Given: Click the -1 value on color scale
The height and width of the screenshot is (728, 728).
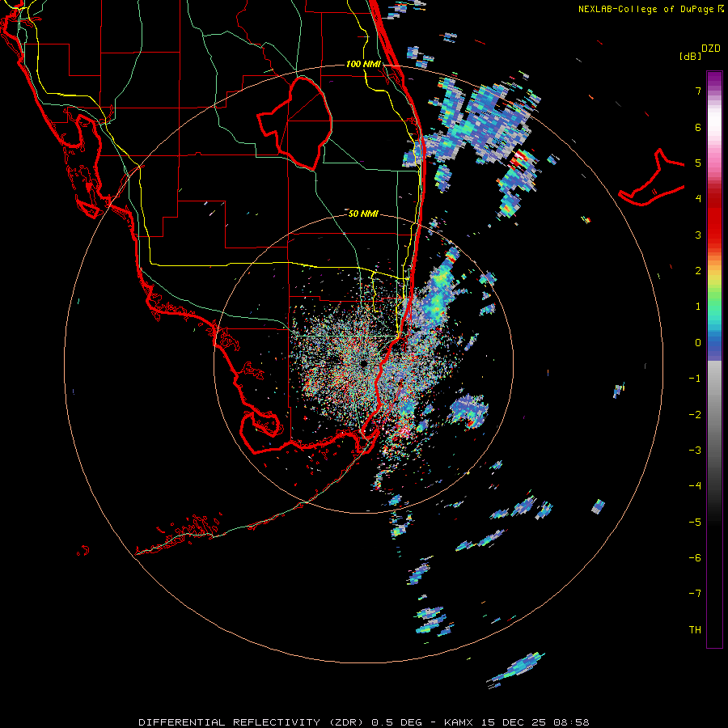Looking at the screenshot, I should pyautogui.click(x=695, y=379).
